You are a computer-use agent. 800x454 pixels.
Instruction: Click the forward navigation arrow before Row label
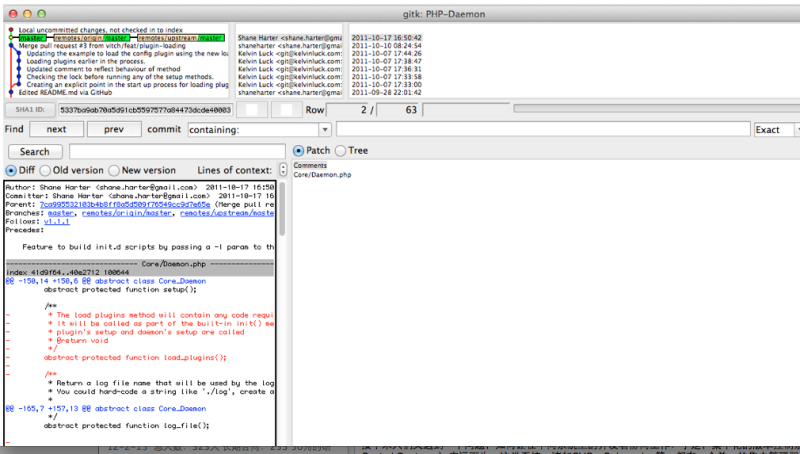284,110
